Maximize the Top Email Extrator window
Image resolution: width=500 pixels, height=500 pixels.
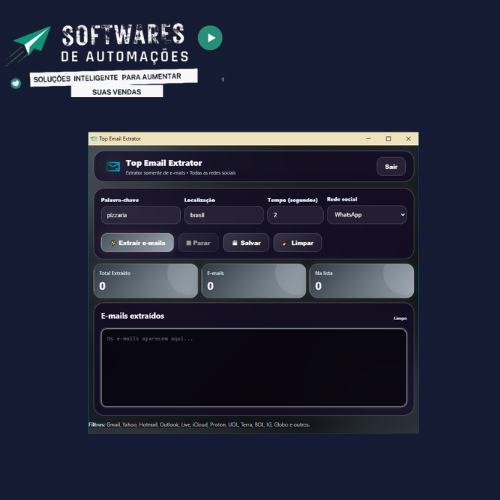(x=388, y=139)
